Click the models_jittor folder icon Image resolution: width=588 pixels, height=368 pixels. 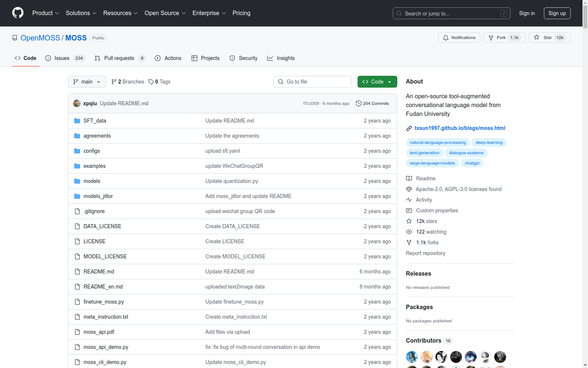[77, 196]
